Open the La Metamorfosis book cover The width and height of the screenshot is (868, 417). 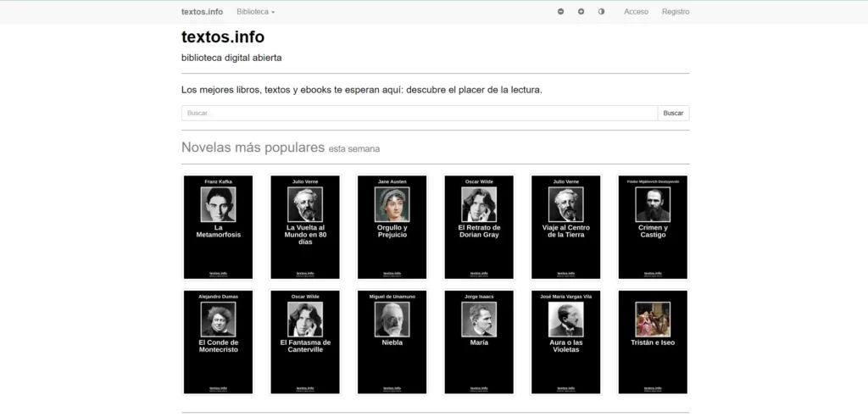pos(218,227)
